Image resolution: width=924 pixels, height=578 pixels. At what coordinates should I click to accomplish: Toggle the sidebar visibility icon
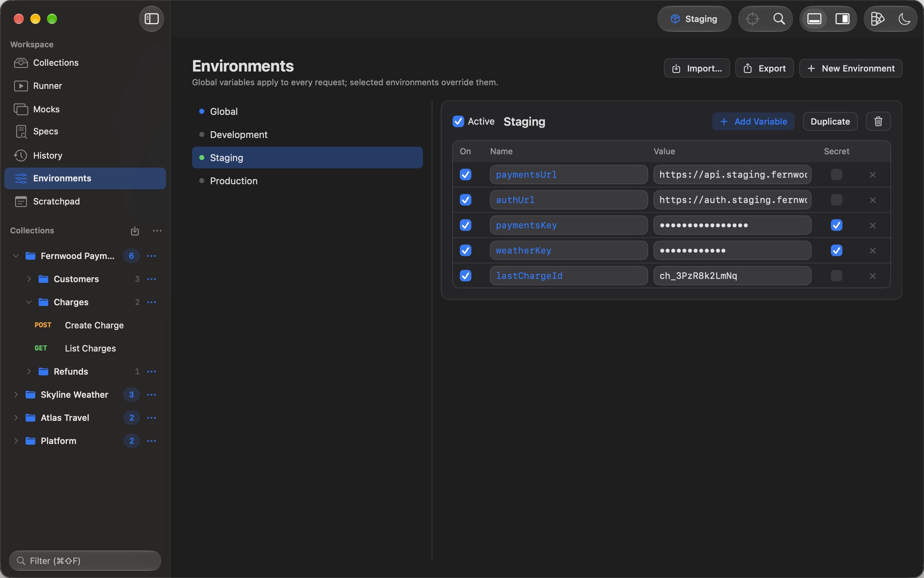[152, 19]
